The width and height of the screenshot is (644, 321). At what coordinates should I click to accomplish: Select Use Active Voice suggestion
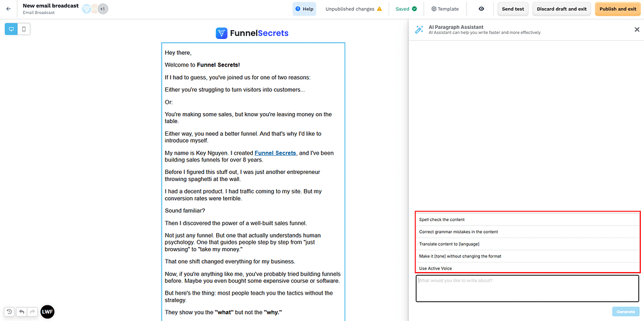tap(528, 268)
